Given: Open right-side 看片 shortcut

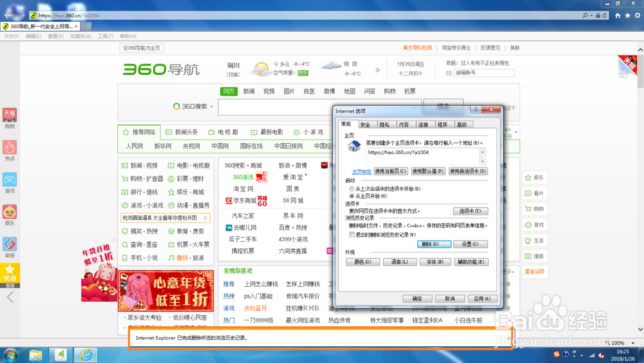Looking at the screenshot, I should point(535,193).
